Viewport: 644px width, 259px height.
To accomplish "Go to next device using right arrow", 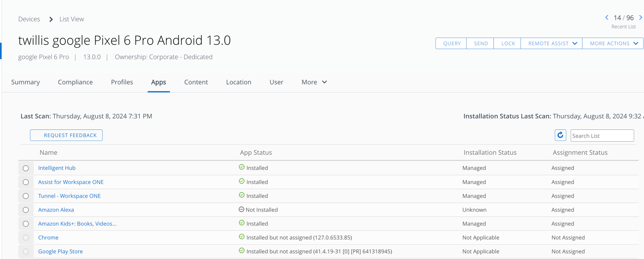I will point(640,18).
